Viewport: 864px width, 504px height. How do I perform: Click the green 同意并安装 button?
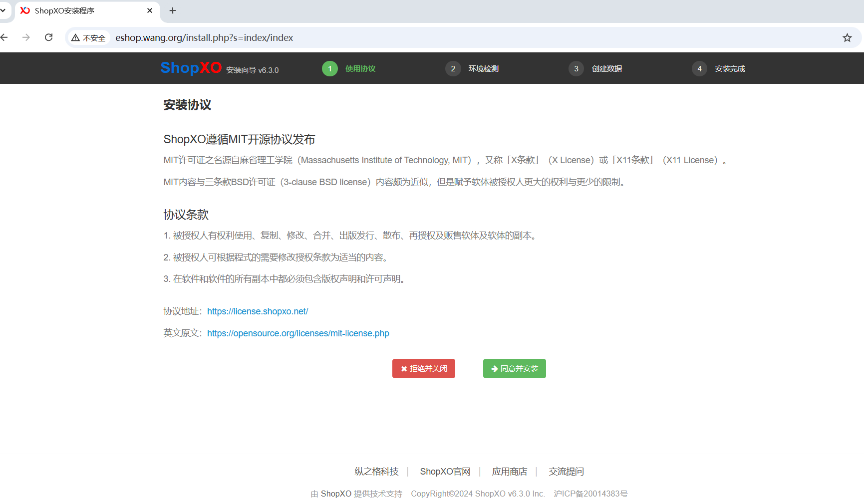(x=515, y=369)
